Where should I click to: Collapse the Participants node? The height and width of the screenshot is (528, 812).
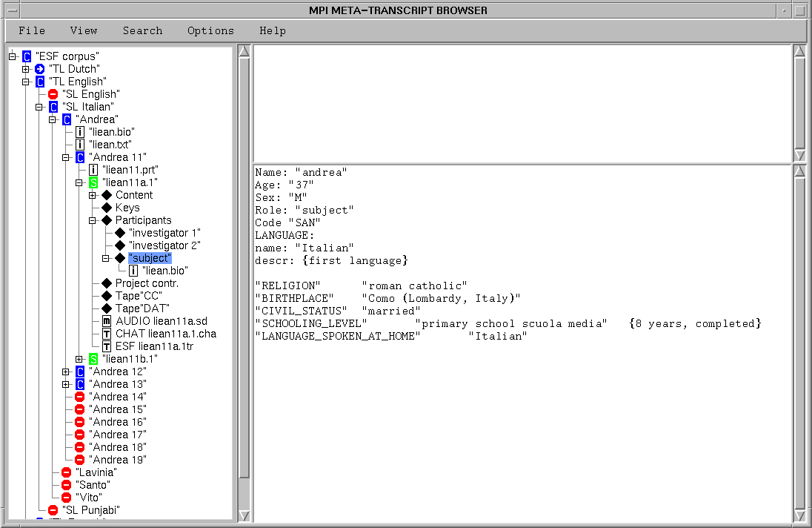93,220
